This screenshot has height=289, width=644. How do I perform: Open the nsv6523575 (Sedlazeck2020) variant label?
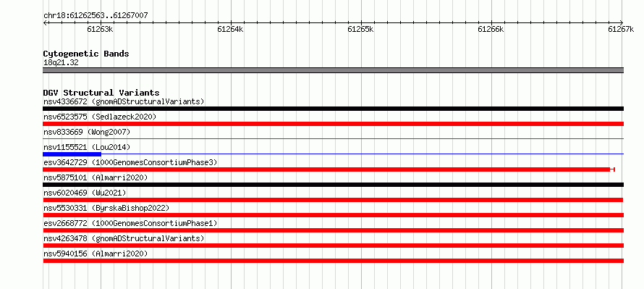pyautogui.click(x=100, y=117)
